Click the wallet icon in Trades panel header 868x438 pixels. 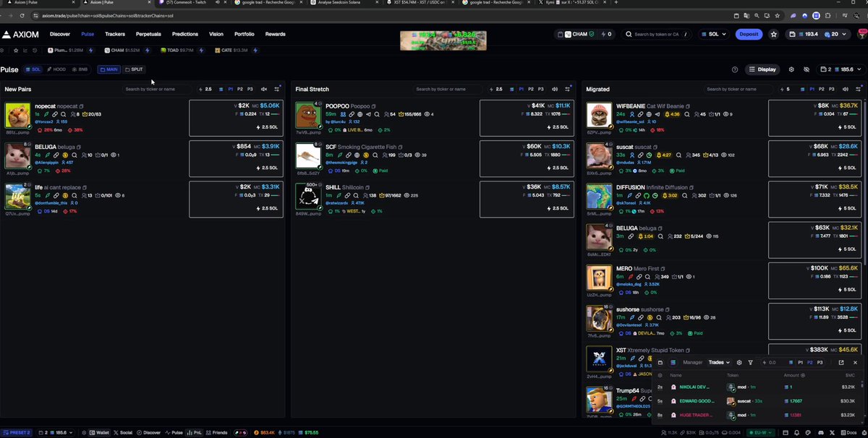coord(660,363)
